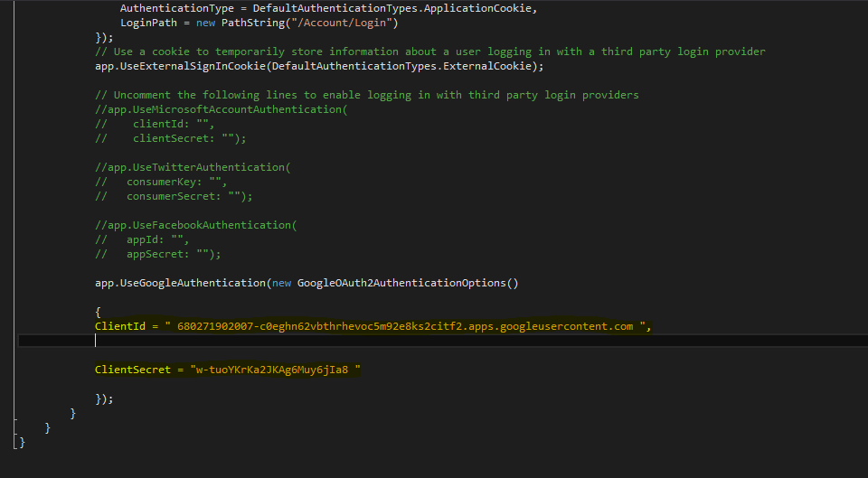
Task: Click the 'Uncomment the following lines' comment
Action: coord(367,95)
